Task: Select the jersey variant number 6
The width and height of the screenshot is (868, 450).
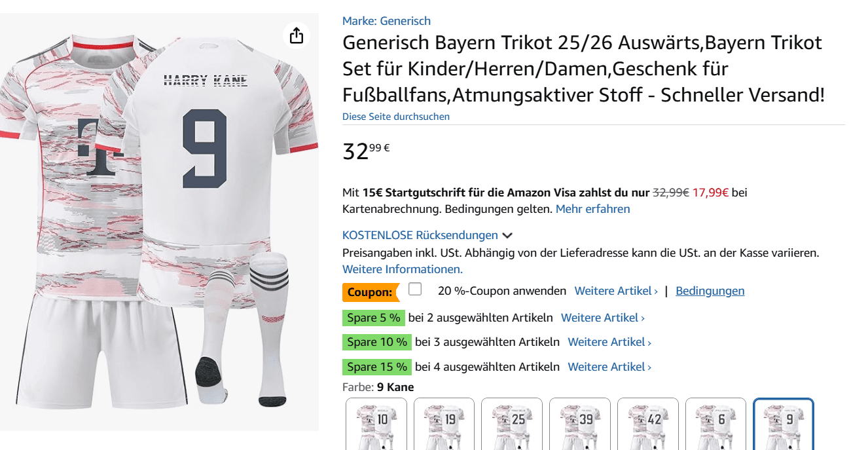Action: click(x=716, y=423)
